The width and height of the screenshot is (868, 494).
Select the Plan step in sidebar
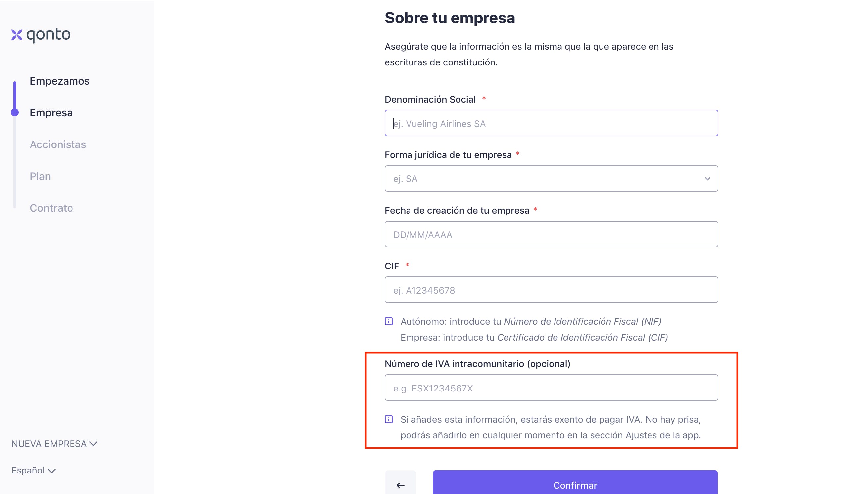tap(40, 176)
